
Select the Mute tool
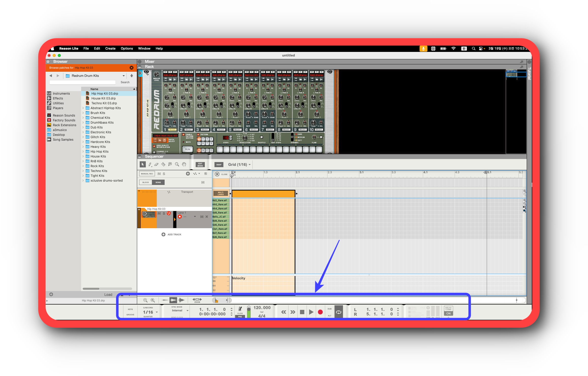click(x=170, y=165)
